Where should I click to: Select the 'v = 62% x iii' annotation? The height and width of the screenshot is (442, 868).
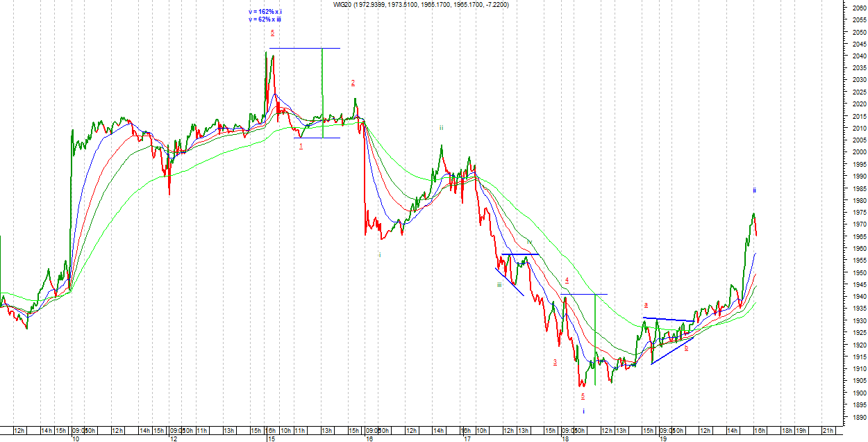point(265,19)
